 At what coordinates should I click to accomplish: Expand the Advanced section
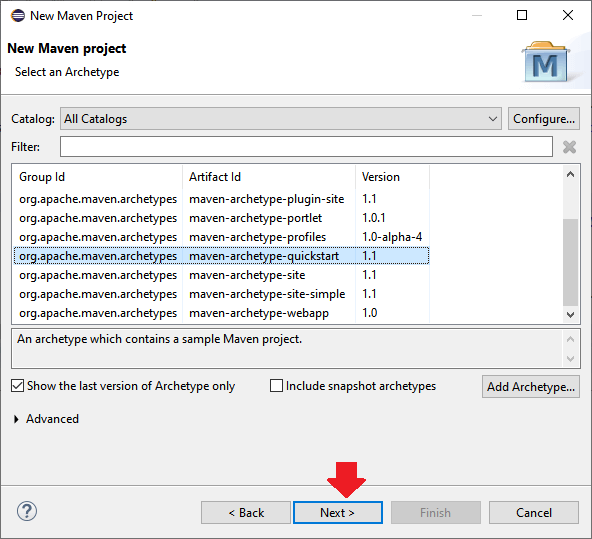[x=16, y=419]
